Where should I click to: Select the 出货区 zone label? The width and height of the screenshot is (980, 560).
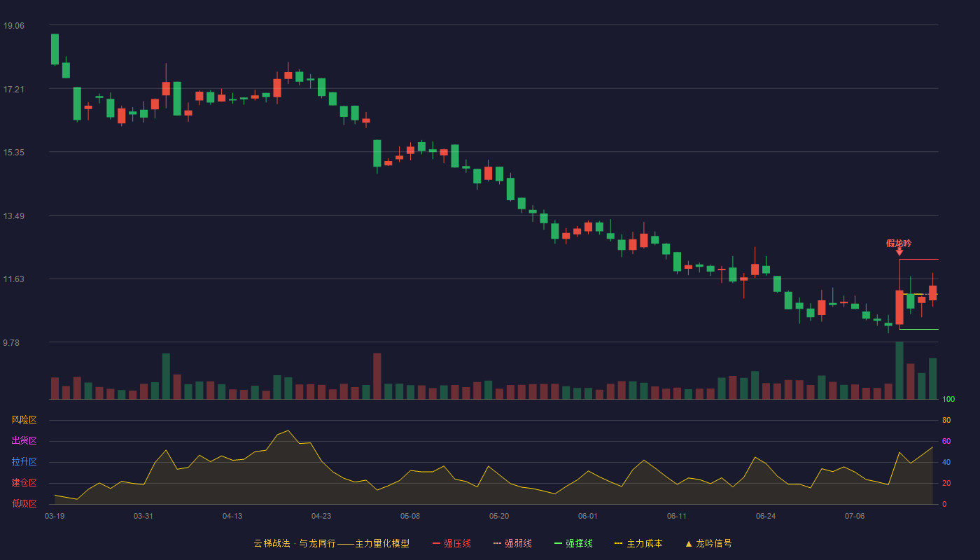click(24, 441)
